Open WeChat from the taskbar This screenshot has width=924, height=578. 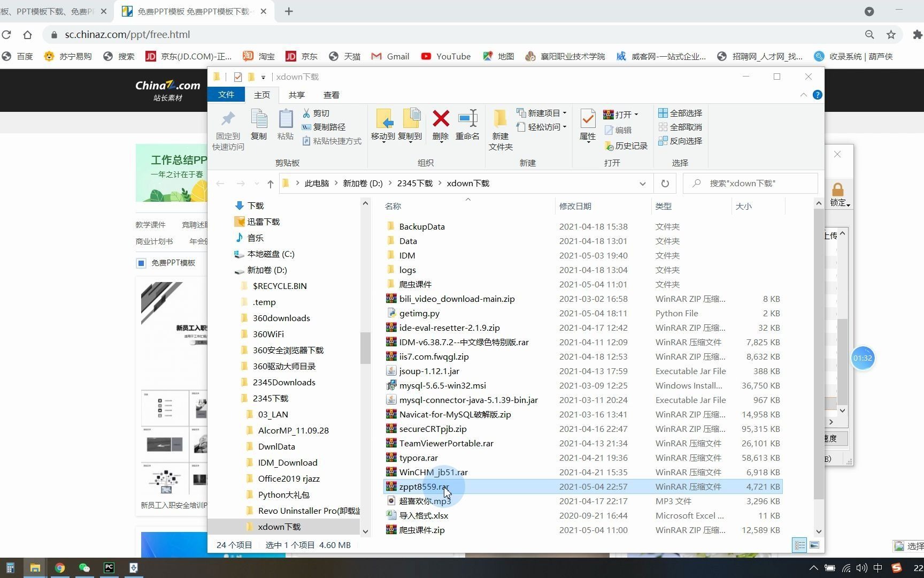[84, 568]
